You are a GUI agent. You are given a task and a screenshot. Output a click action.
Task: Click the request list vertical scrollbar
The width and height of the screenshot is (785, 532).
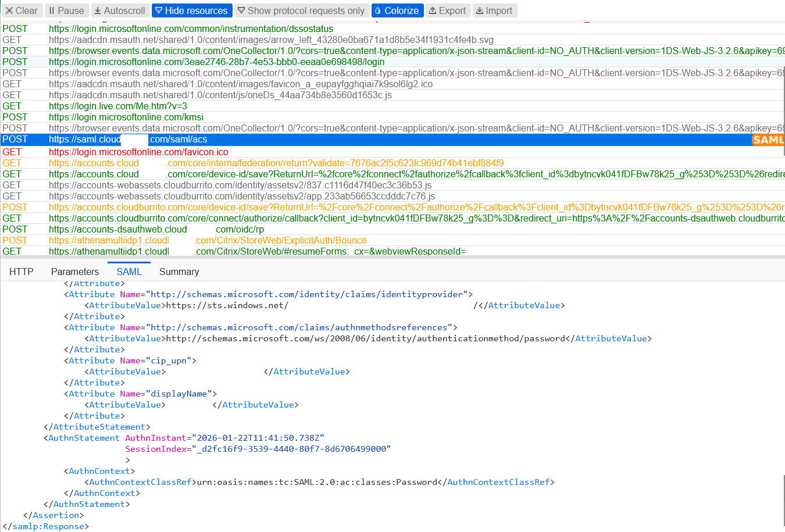pos(783,87)
